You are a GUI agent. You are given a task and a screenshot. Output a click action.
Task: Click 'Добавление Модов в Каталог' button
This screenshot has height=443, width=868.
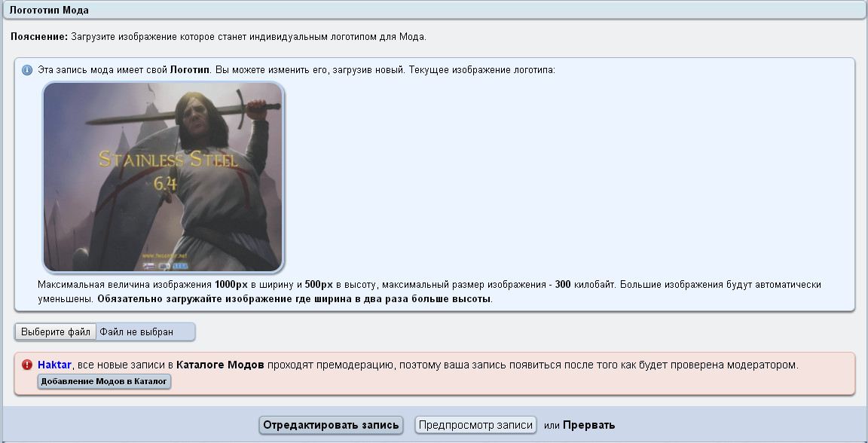click(x=104, y=381)
